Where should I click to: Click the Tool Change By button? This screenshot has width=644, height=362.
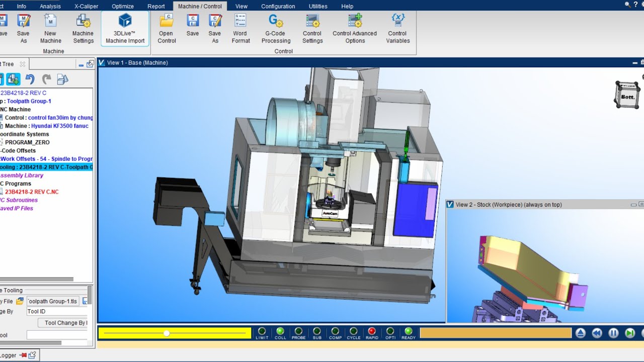[x=63, y=323]
